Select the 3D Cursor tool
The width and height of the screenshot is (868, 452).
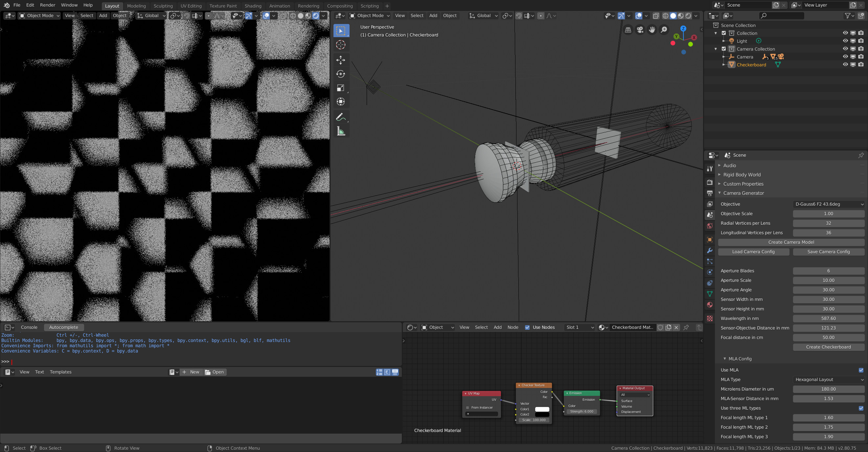(x=341, y=44)
